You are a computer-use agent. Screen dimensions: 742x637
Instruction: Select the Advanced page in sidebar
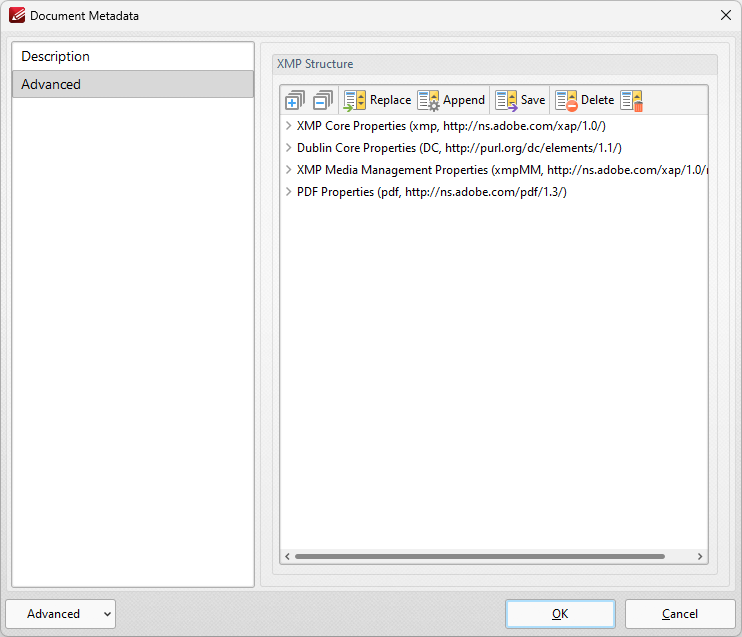click(x=133, y=84)
